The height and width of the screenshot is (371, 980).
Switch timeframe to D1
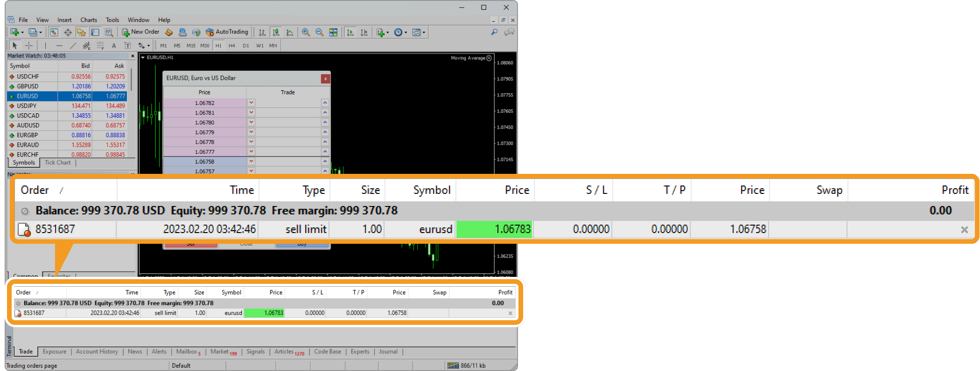(x=246, y=46)
